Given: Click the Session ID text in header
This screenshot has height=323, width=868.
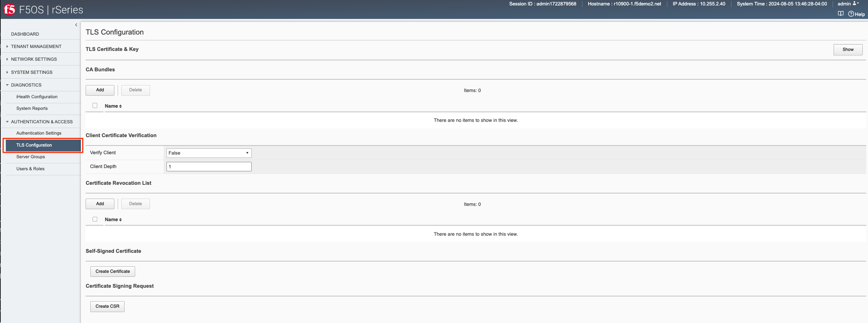Looking at the screenshot, I should (543, 4).
